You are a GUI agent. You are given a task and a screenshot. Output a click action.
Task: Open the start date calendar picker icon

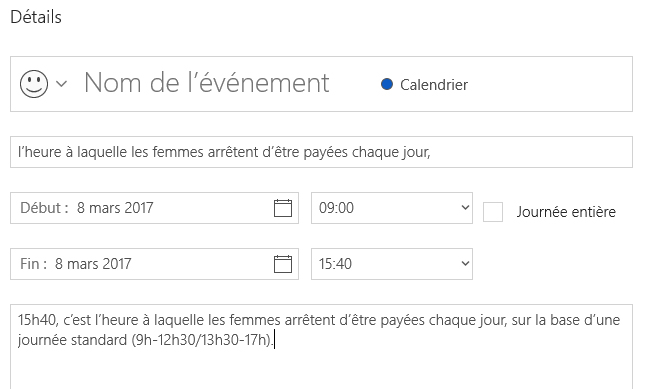pyautogui.click(x=283, y=208)
